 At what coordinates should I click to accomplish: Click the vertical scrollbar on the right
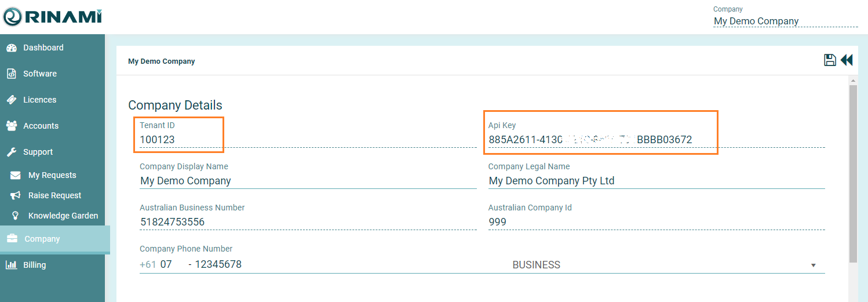pyautogui.click(x=852, y=174)
